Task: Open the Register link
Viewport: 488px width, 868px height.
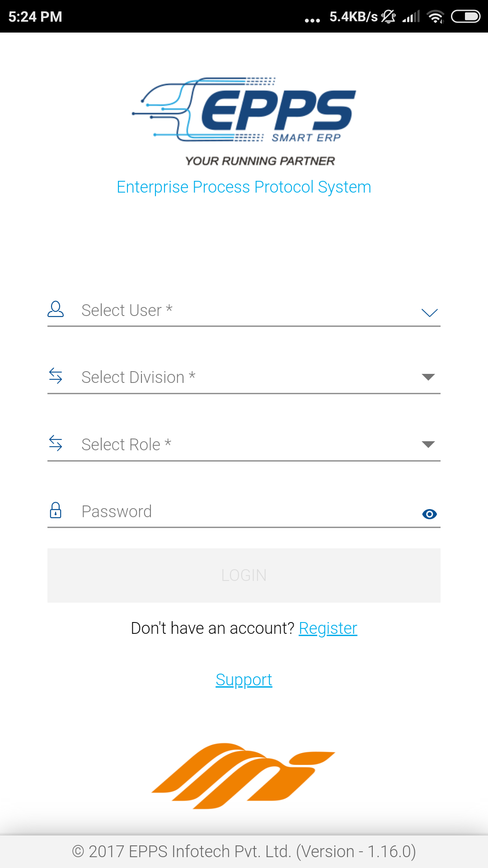Action: [x=328, y=628]
